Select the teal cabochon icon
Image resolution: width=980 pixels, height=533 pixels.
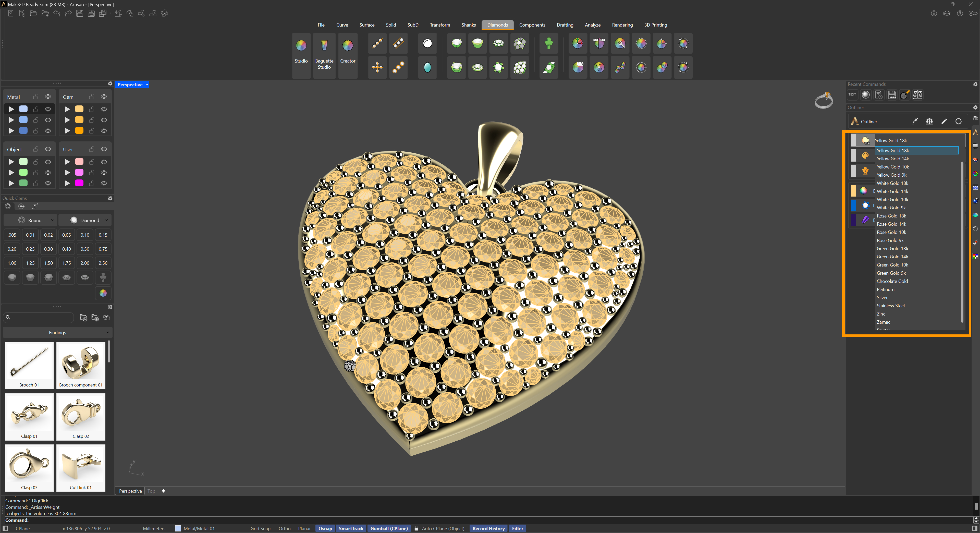pos(427,67)
